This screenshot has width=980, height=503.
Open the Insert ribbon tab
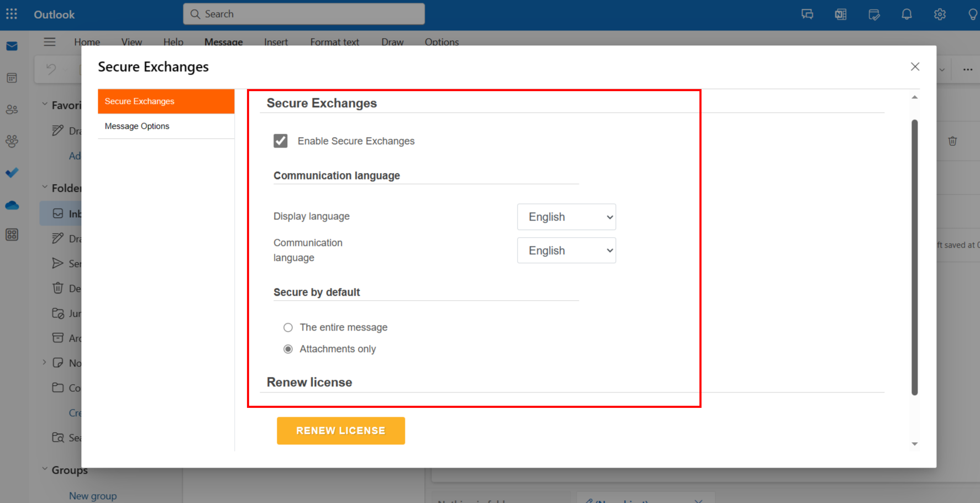(276, 42)
